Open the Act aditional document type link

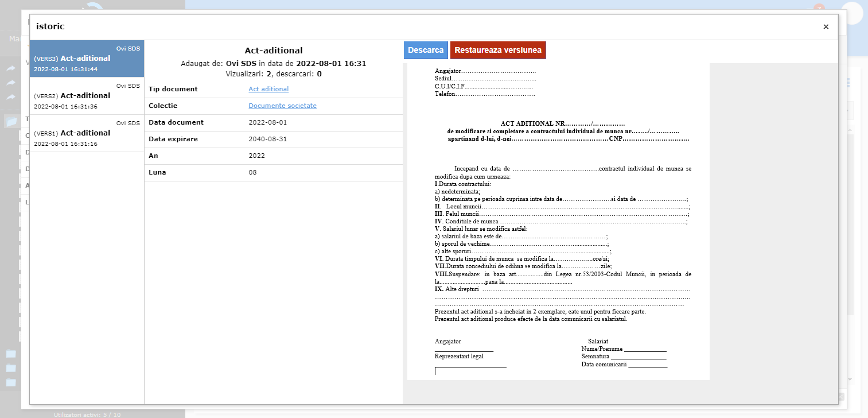coord(268,89)
